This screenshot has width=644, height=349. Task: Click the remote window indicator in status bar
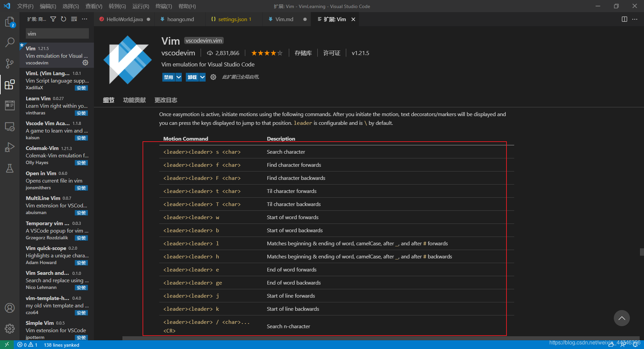7,345
